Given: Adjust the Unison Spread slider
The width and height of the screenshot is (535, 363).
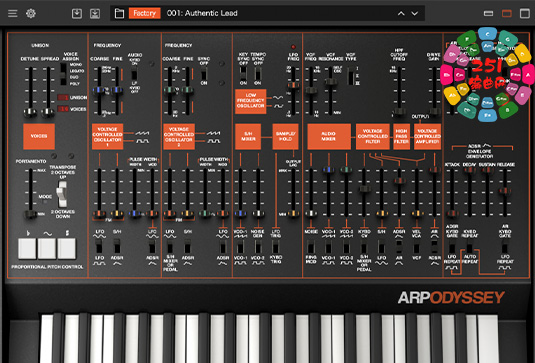Looking at the screenshot, I should click(48, 113).
